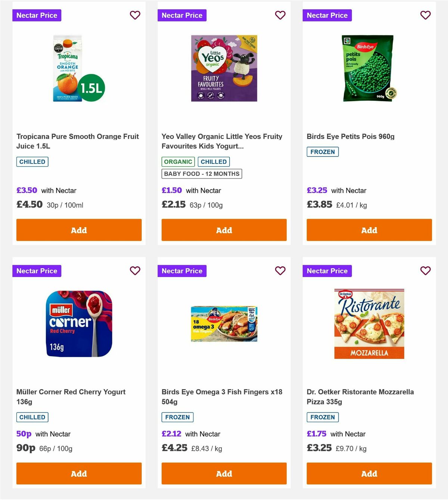Click the £1.75 Nectar price on Ristorante pizza
This screenshot has width=448, height=500.
316,434
